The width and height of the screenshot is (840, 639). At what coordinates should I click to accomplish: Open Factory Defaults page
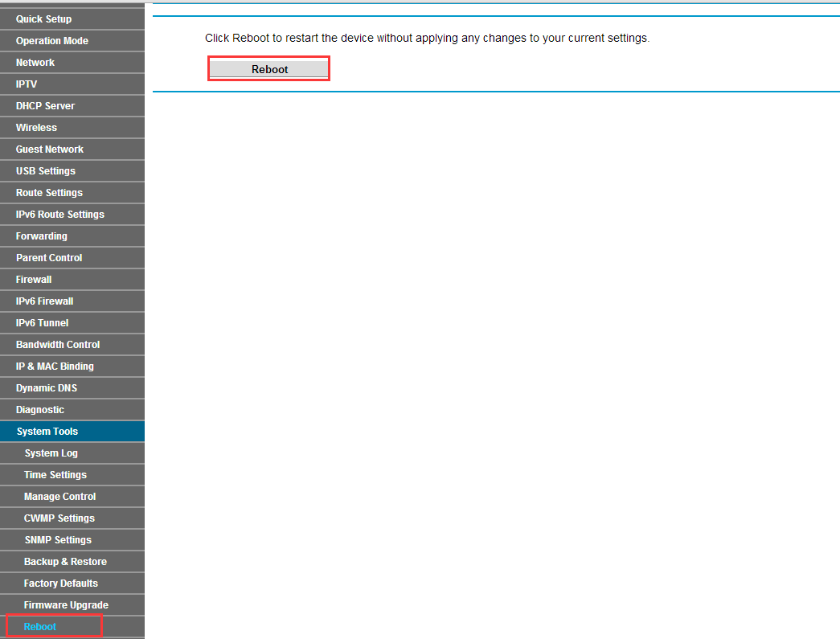point(72,584)
